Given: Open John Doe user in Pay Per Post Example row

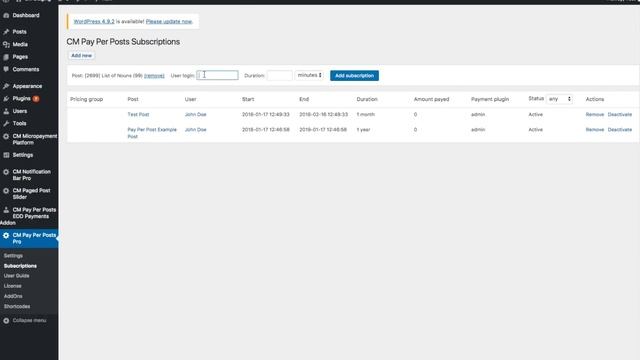Looking at the screenshot, I should pyautogui.click(x=196, y=130).
